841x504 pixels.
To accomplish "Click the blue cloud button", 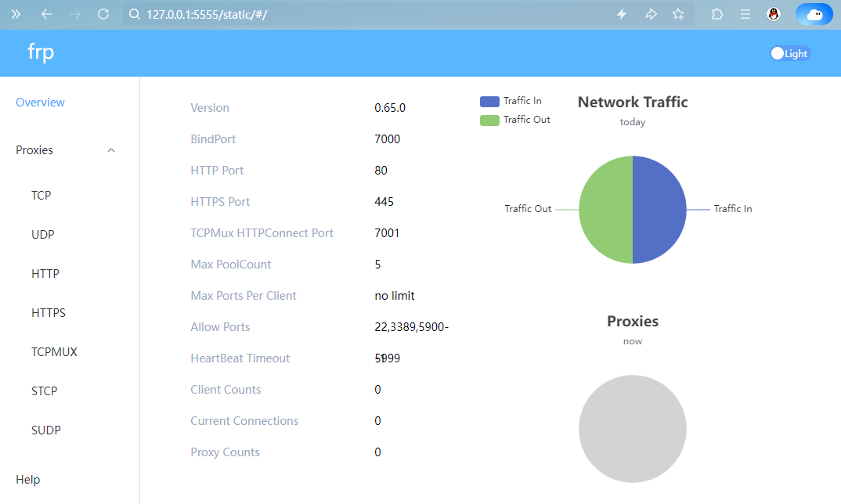I will click(814, 14).
